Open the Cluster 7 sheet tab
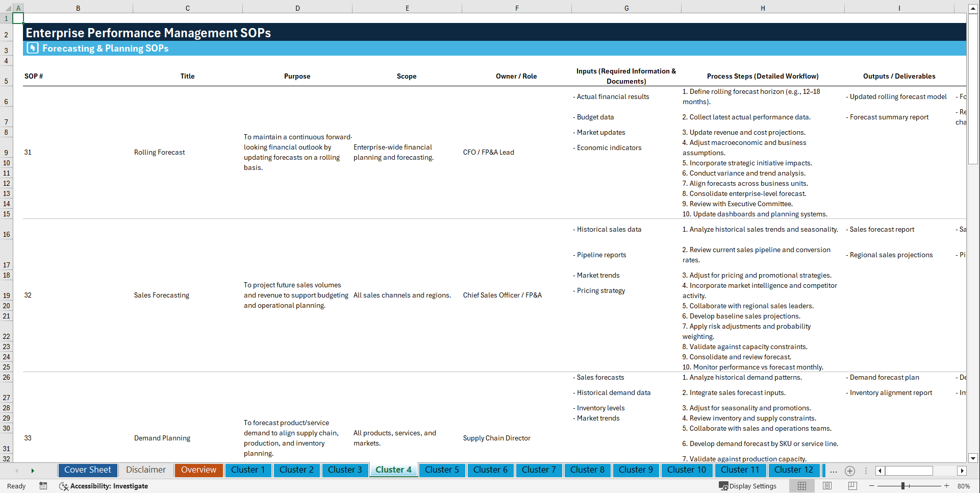 539,470
